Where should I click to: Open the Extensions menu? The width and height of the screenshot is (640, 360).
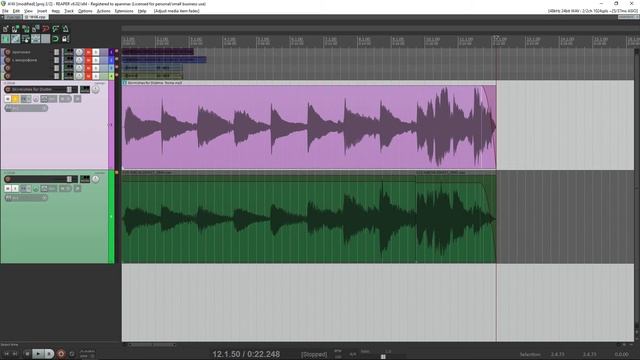pos(124,11)
